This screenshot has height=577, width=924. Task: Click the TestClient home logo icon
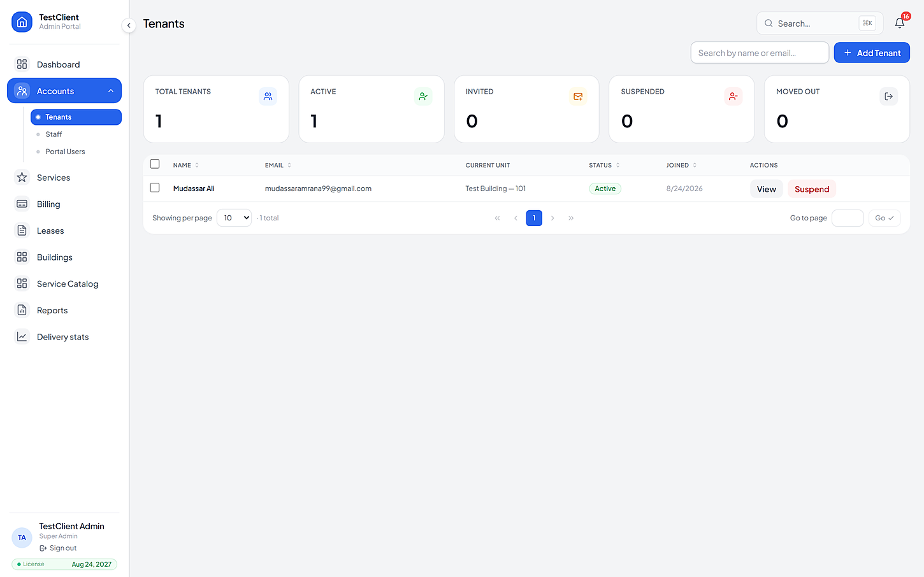tap(22, 22)
